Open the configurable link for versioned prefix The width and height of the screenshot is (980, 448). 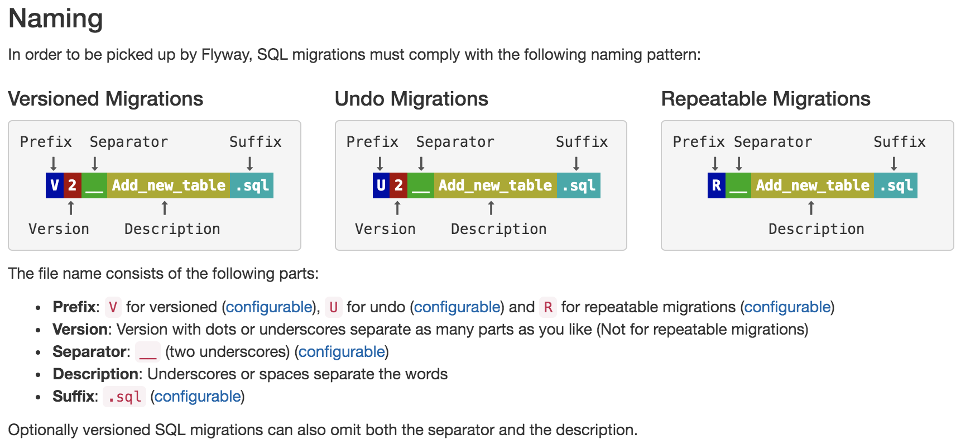click(x=269, y=307)
